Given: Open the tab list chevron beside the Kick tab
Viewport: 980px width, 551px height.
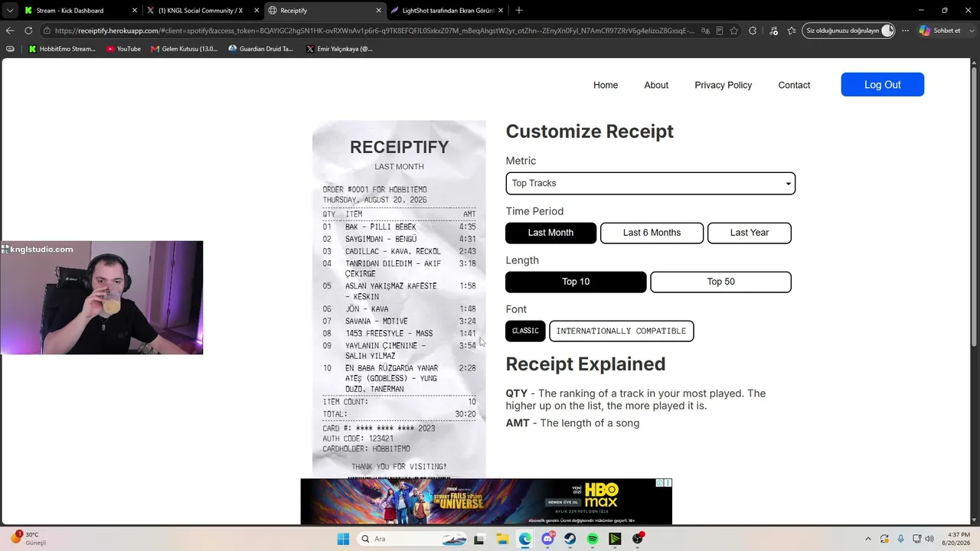Looking at the screenshot, I should coord(9,11).
